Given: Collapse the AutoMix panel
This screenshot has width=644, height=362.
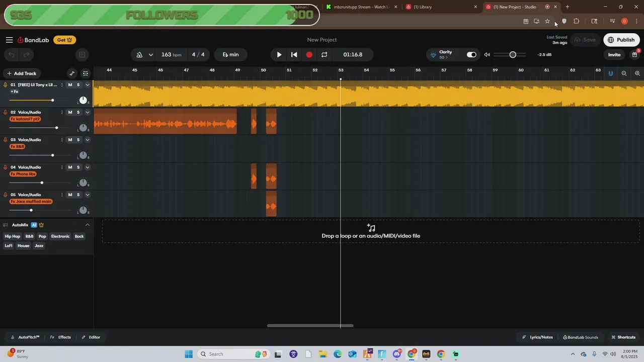Looking at the screenshot, I should [x=87, y=225].
